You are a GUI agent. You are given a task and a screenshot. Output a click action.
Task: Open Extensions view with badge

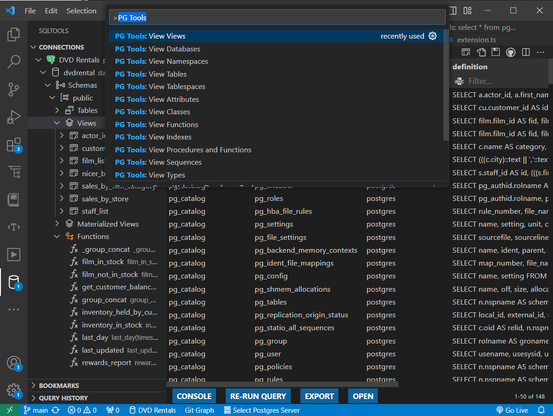(x=14, y=145)
